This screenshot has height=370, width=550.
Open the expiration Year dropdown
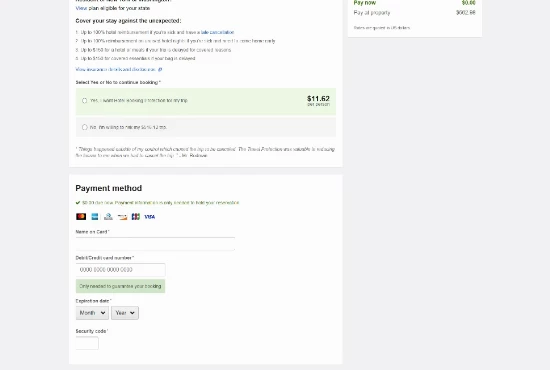(125, 313)
